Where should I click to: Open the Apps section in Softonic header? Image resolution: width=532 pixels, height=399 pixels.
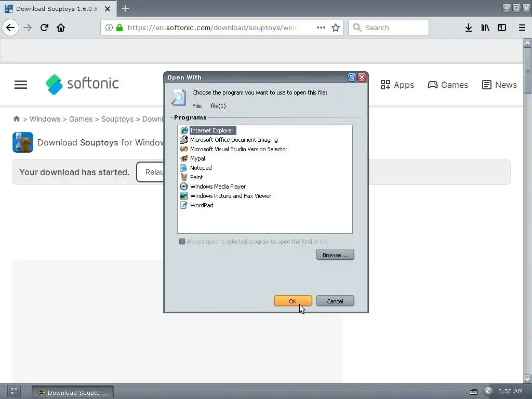[x=397, y=85]
